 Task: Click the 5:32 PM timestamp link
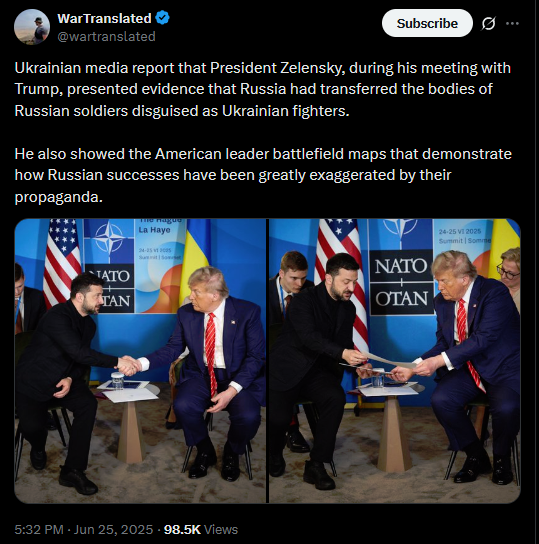tap(39, 529)
